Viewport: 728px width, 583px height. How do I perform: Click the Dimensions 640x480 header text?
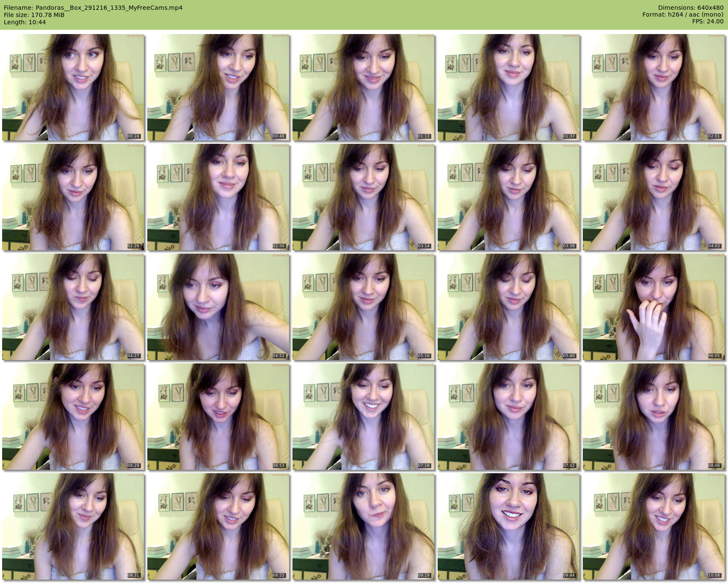(x=690, y=8)
